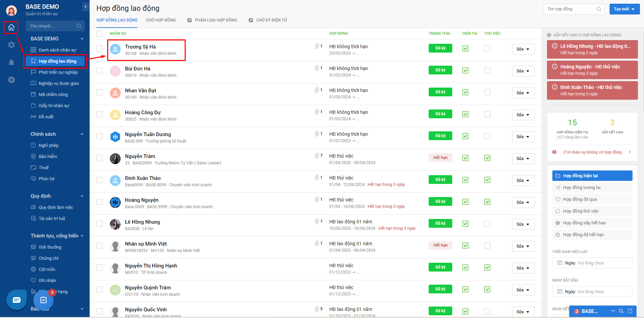This screenshot has height=318, width=644.
Task: Click Ngày bắt đầu date picker field
Action: [592, 291]
